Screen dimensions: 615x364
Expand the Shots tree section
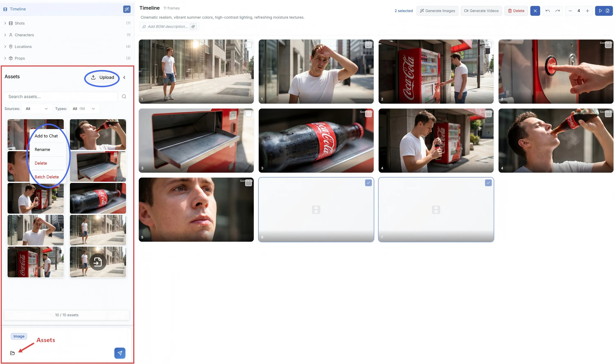click(5, 23)
